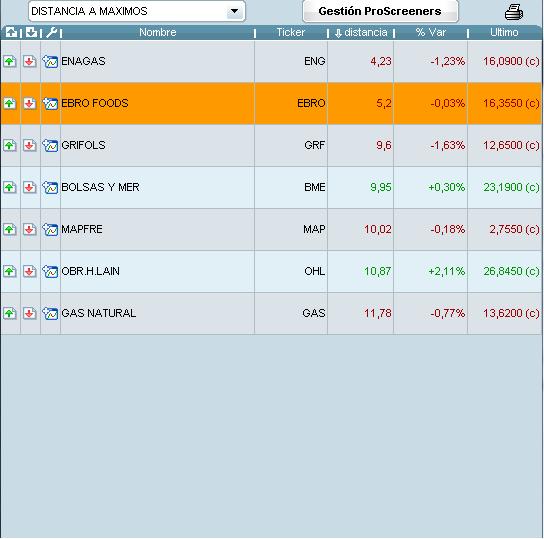
Task: Sort by % Var column header
Action: (431, 33)
